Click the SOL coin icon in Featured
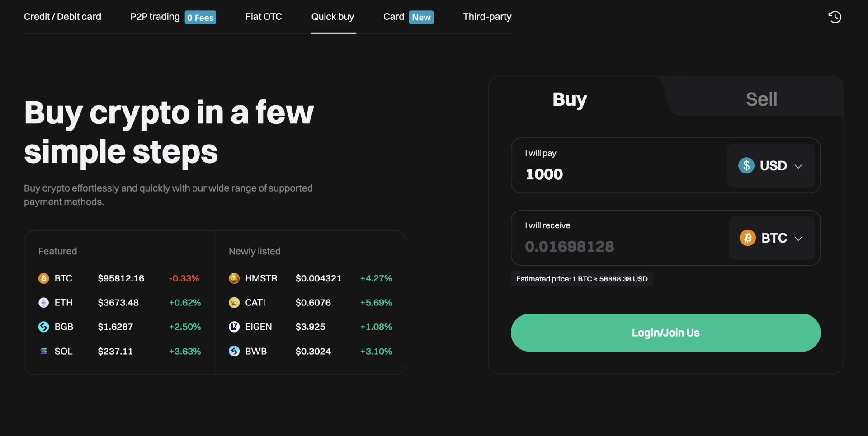 (x=43, y=351)
